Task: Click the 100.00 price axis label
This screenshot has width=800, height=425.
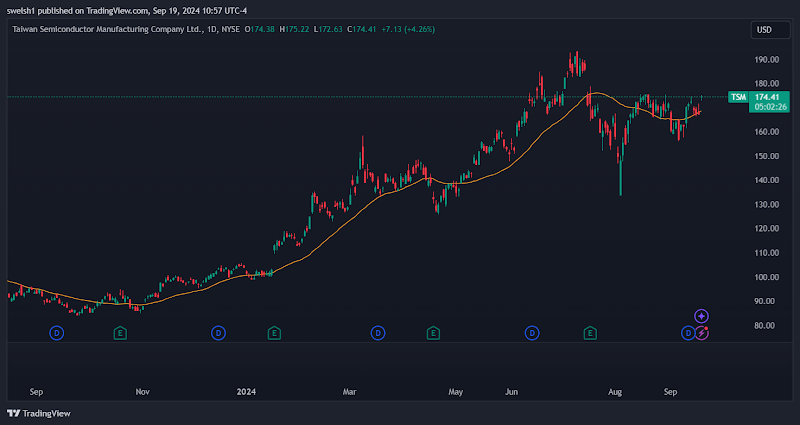Action: (767, 277)
